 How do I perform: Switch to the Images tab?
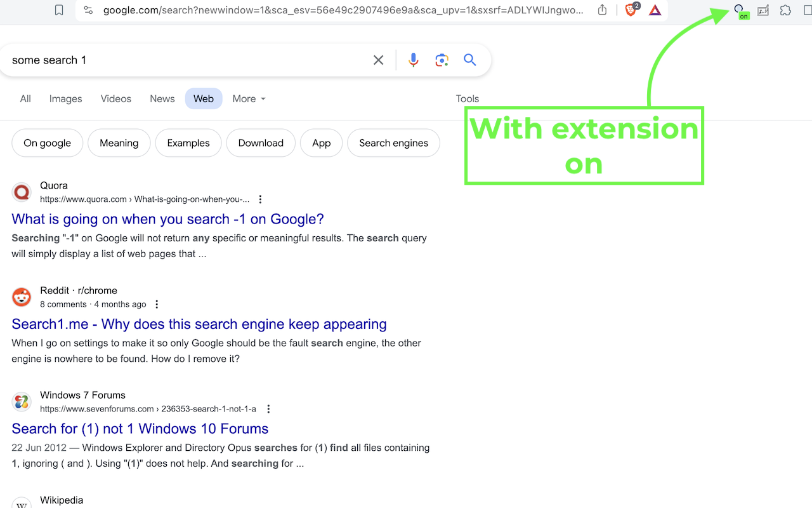[x=66, y=98]
